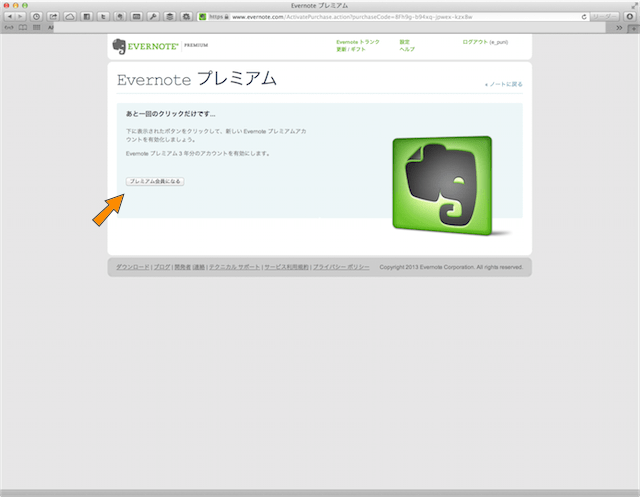
Task: Reload the page with the refresh icon
Action: pos(584,17)
